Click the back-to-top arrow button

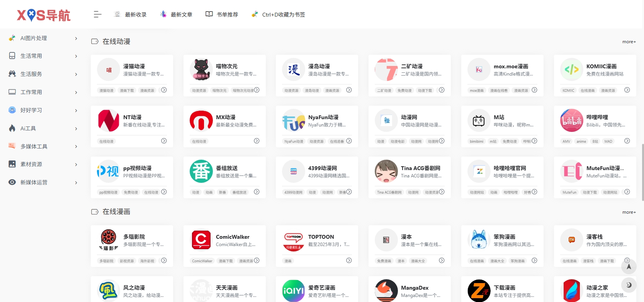tap(629, 267)
